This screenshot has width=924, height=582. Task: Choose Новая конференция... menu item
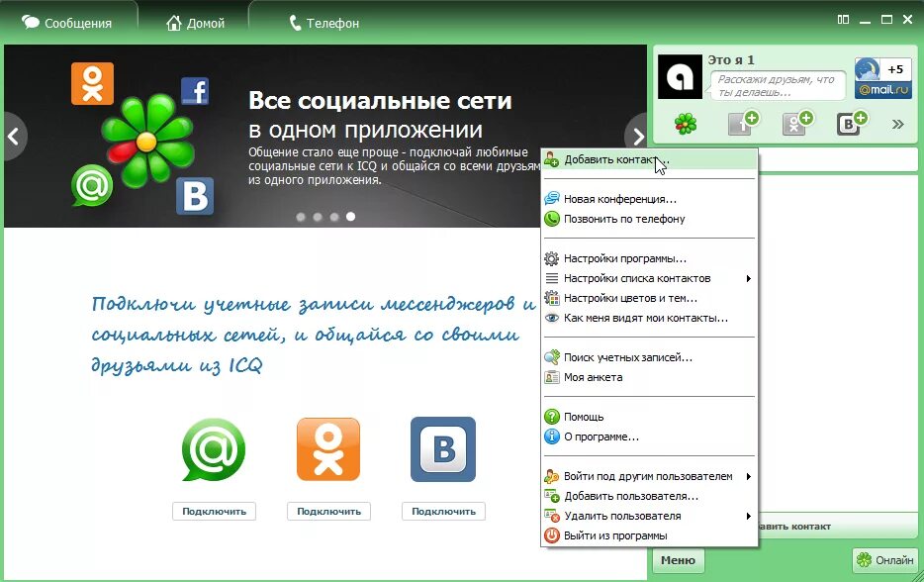click(x=649, y=199)
